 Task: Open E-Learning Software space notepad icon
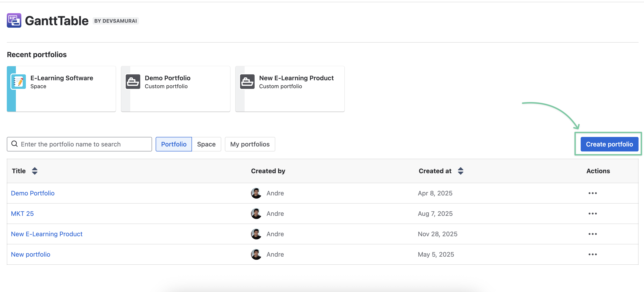click(18, 82)
